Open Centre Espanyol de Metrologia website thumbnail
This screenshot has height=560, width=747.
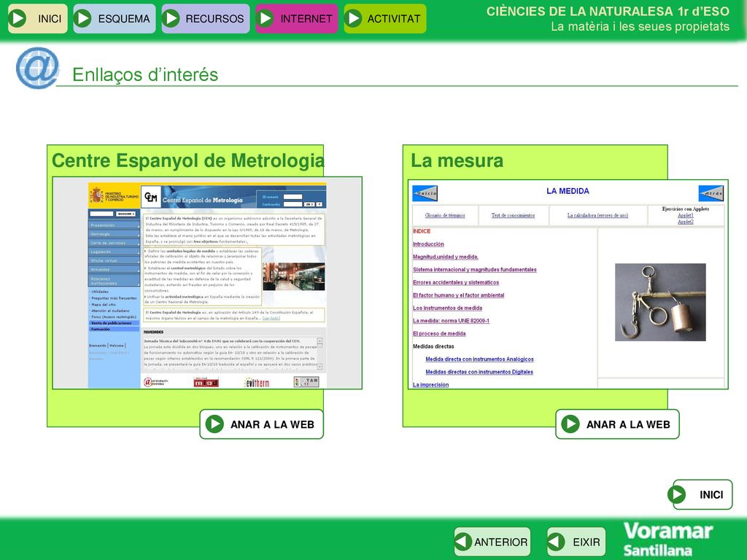coord(207,283)
